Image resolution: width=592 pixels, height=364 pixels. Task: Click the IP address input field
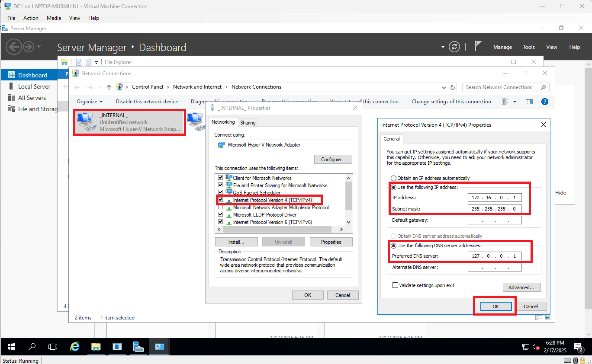[495, 198]
